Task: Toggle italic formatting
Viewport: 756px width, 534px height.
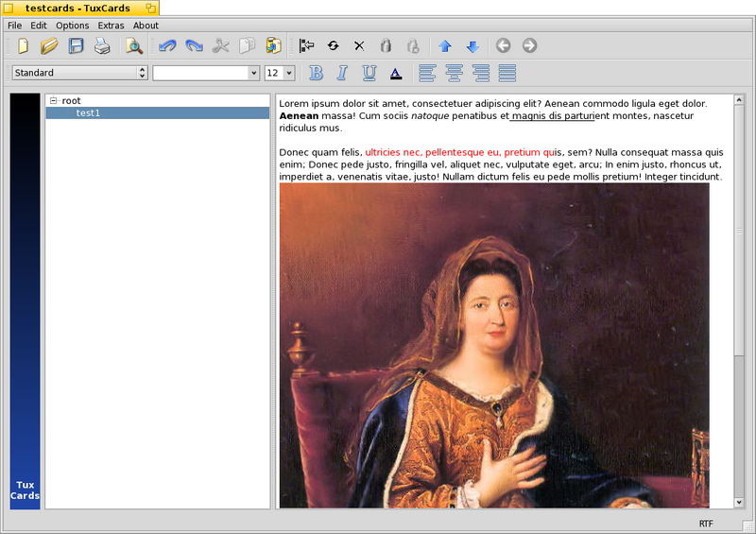Action: click(342, 73)
